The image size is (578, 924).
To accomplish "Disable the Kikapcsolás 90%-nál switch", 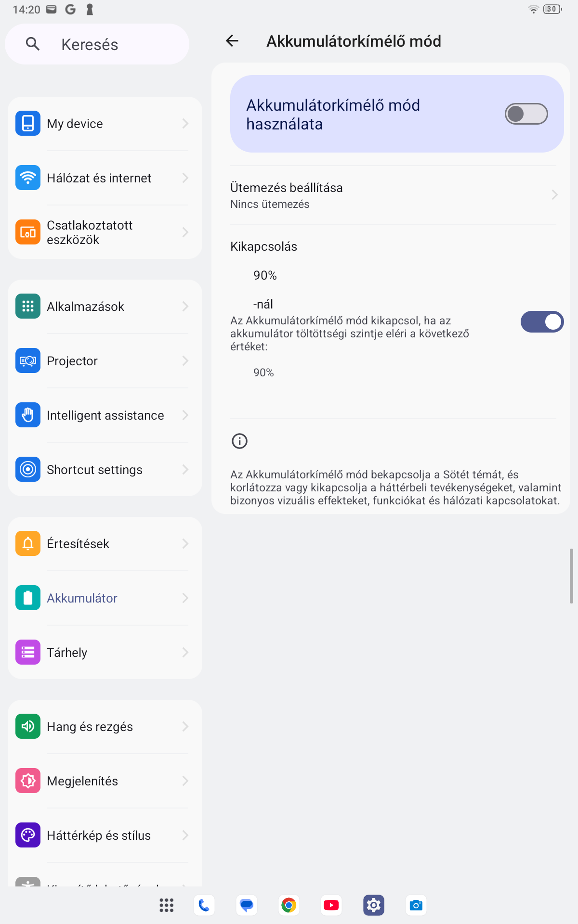I will tap(542, 322).
